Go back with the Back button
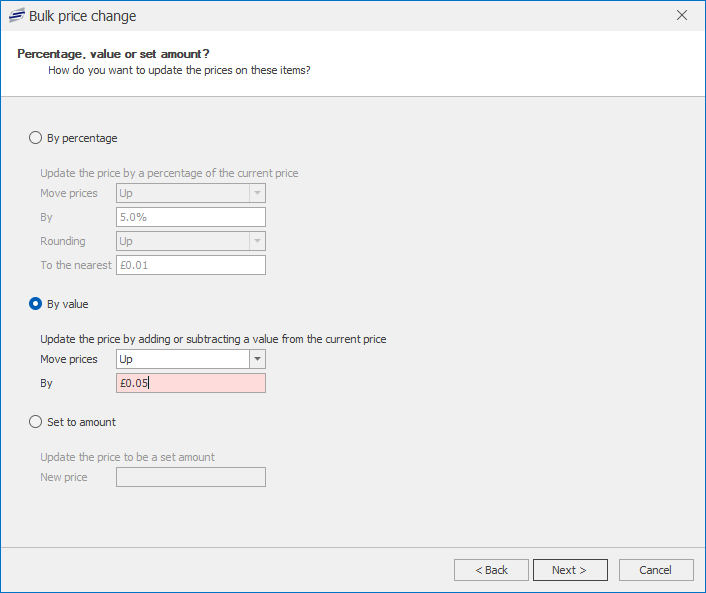The height and width of the screenshot is (593, 706). tap(491, 570)
